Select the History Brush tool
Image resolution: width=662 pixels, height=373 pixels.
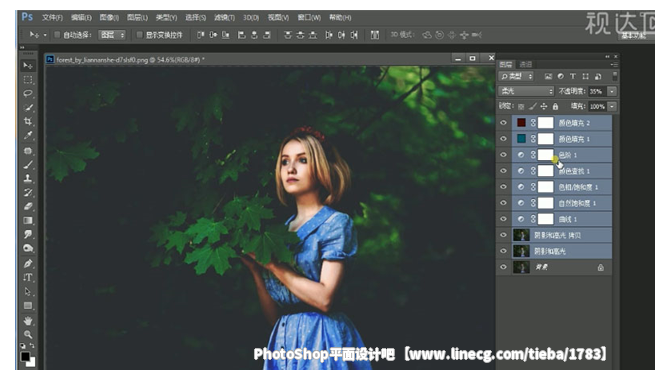point(28,193)
